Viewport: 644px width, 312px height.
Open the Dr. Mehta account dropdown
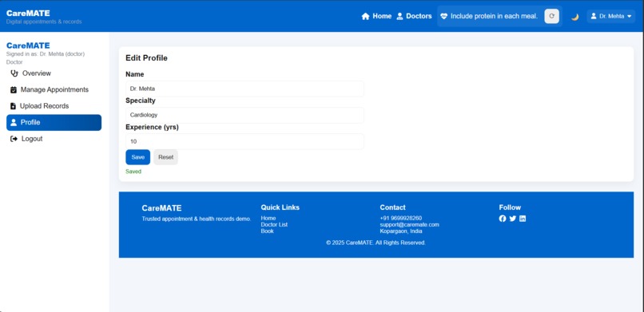coord(610,17)
